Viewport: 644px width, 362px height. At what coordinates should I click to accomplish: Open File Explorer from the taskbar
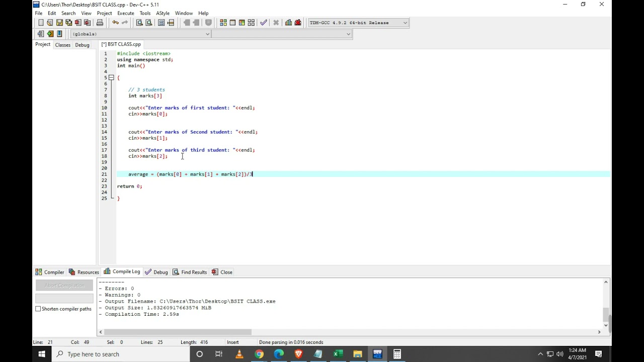coord(358,354)
